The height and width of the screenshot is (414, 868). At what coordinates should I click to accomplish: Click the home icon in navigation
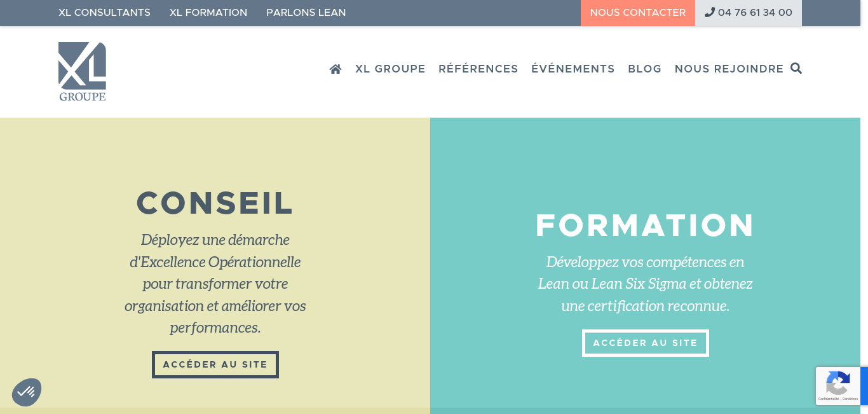(x=336, y=69)
